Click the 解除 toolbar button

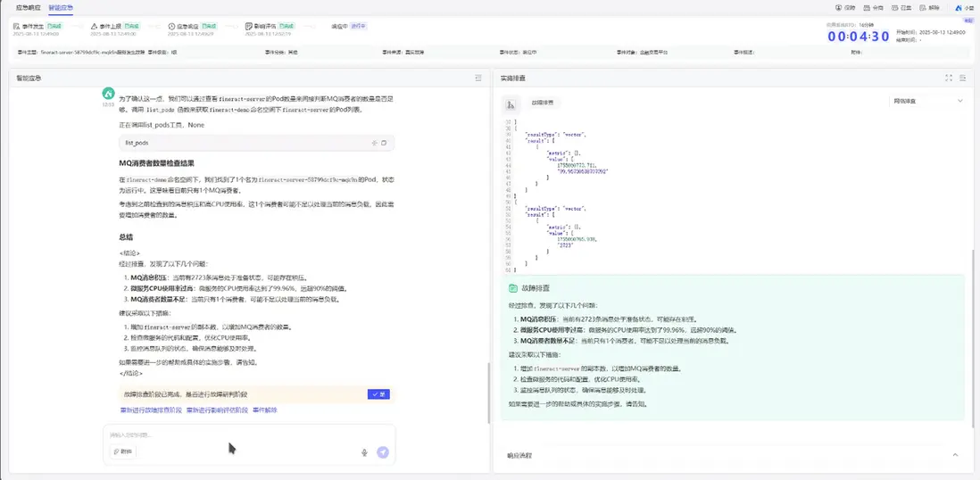[929, 7]
